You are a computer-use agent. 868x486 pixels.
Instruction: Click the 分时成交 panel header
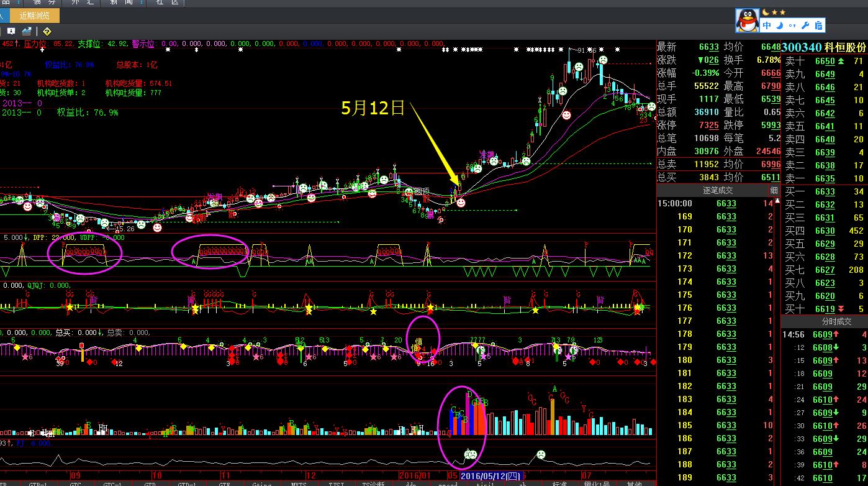click(x=824, y=321)
